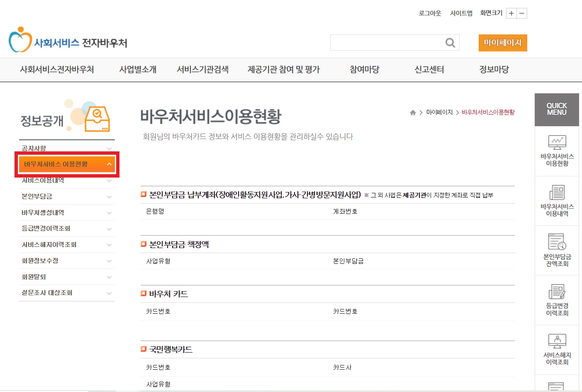Open quick menu 서비스해지 이력조회 icon

(557, 341)
